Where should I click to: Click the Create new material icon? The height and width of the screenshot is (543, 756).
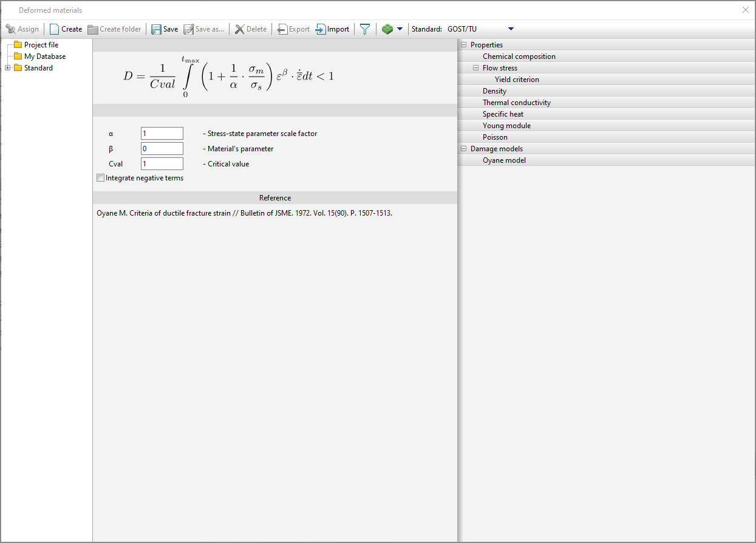pyautogui.click(x=55, y=29)
